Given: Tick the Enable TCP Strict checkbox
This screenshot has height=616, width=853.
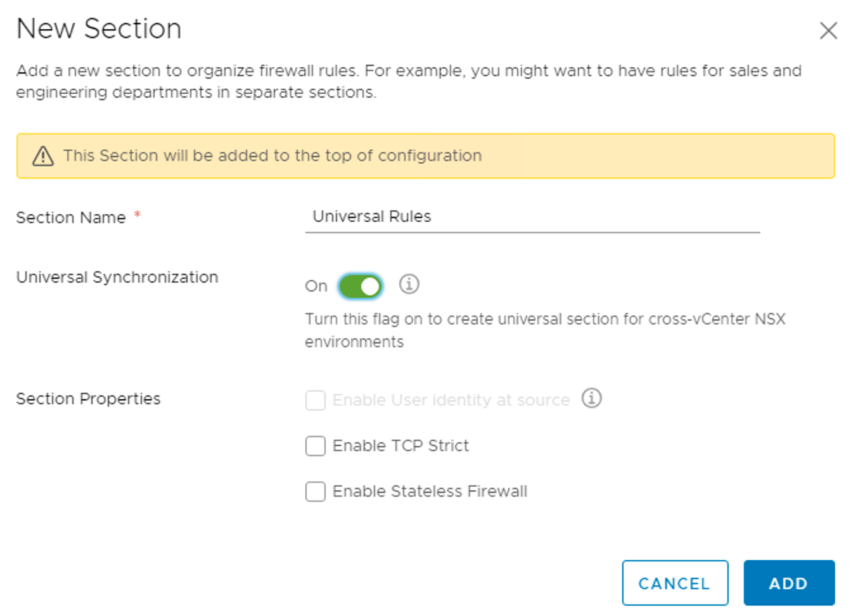Looking at the screenshot, I should [x=316, y=446].
